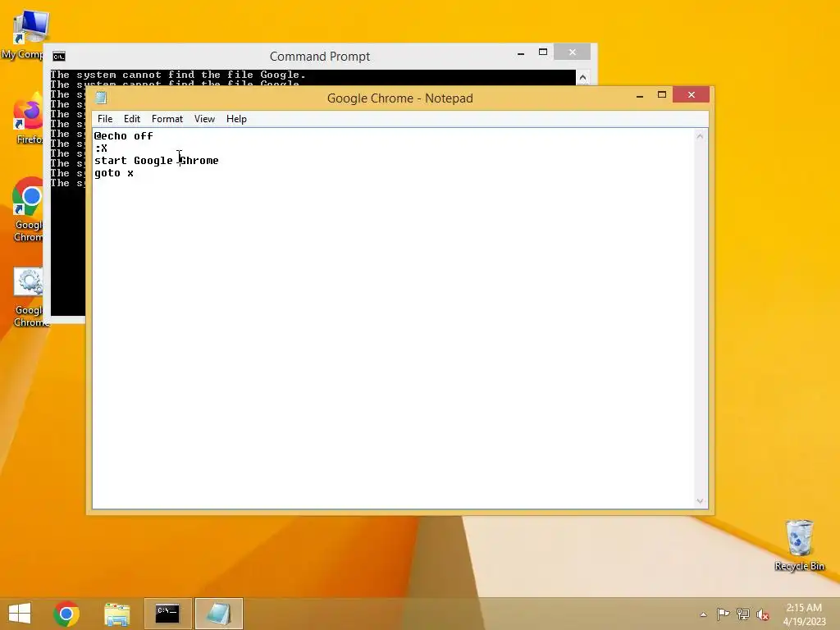This screenshot has height=630, width=840.
Task: Open File Explorer from the taskbar
Action: click(116, 614)
